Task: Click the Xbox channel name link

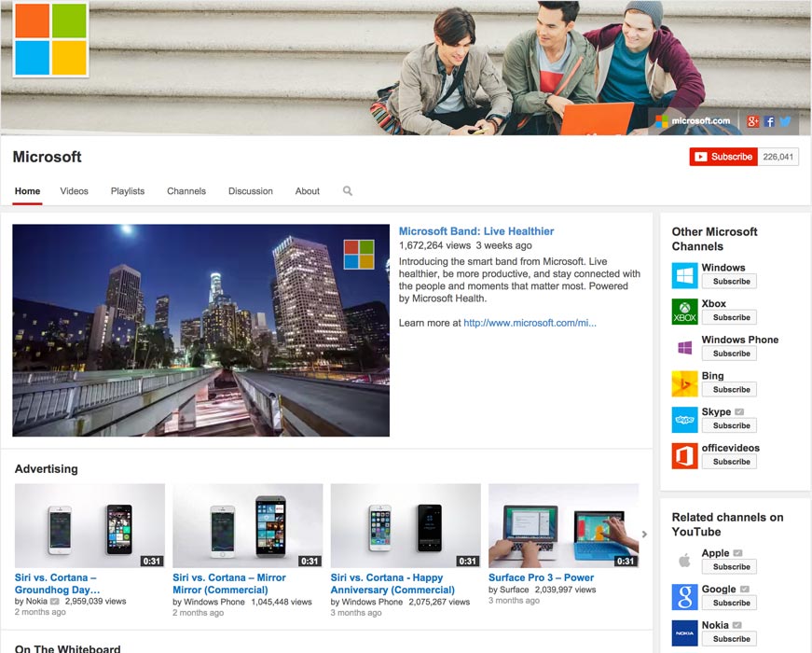Action: [713, 303]
